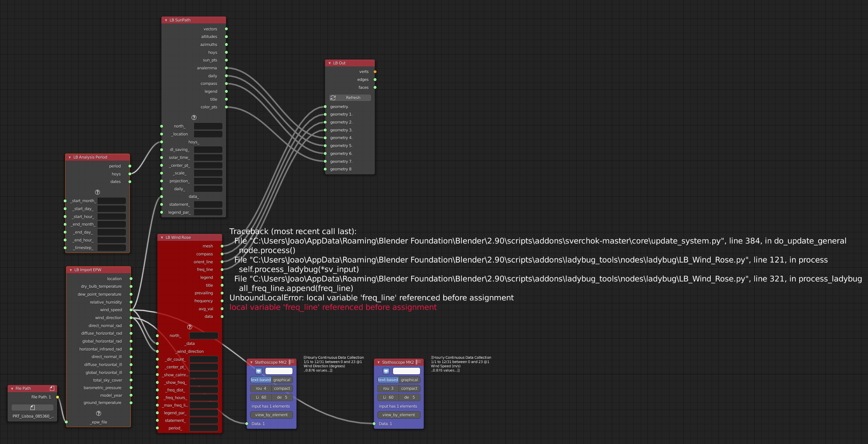
Task: Click the copy icon in File Path header
Action: point(52,388)
